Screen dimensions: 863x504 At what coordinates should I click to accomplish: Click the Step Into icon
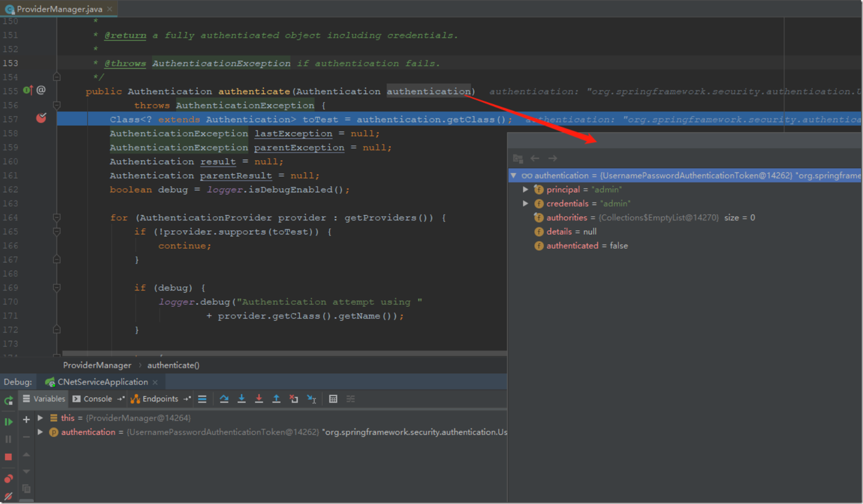coord(241,399)
